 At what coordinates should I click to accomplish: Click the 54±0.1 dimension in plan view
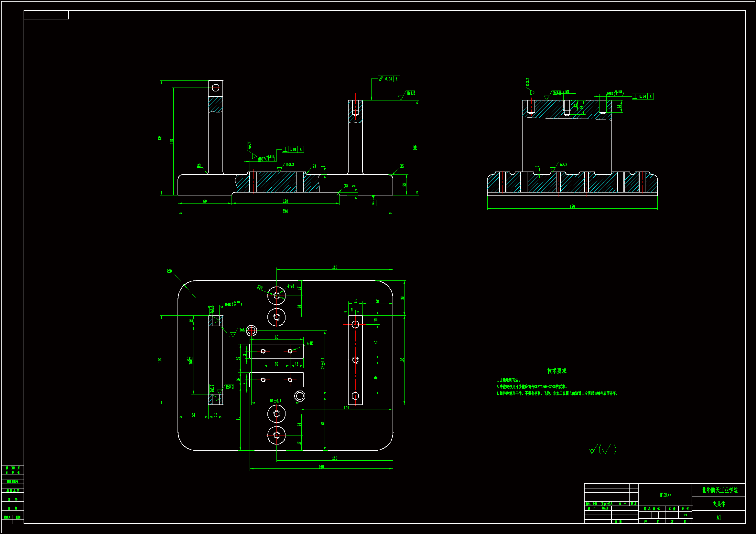275,401
